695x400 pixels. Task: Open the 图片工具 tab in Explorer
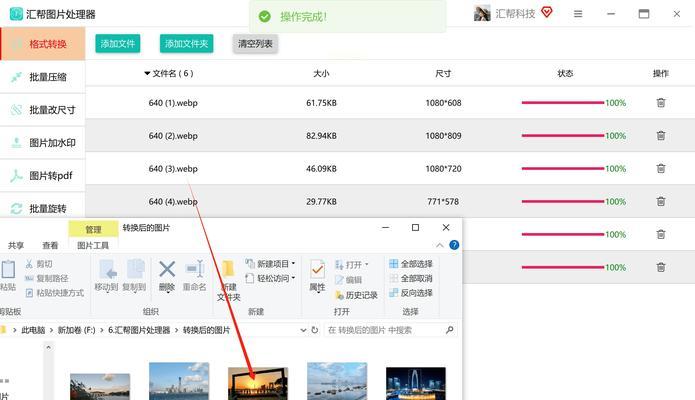point(93,245)
